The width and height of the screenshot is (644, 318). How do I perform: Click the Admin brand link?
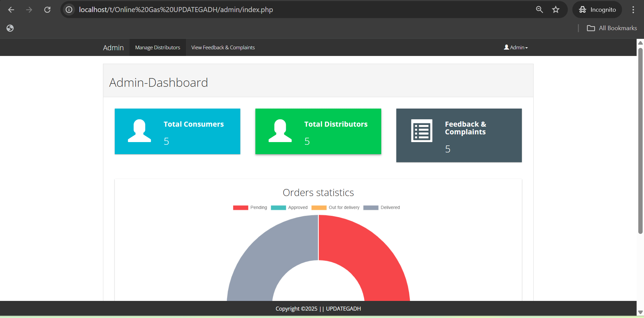(x=113, y=48)
